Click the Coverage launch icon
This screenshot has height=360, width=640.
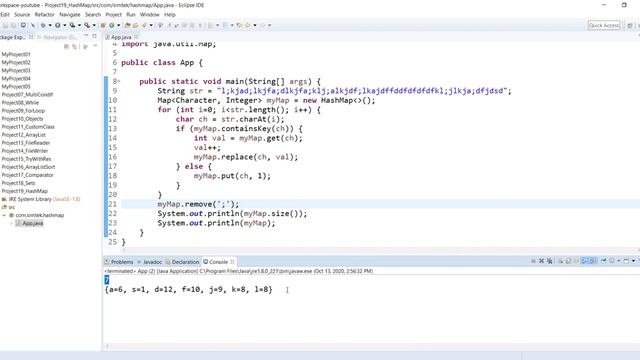point(72,25)
